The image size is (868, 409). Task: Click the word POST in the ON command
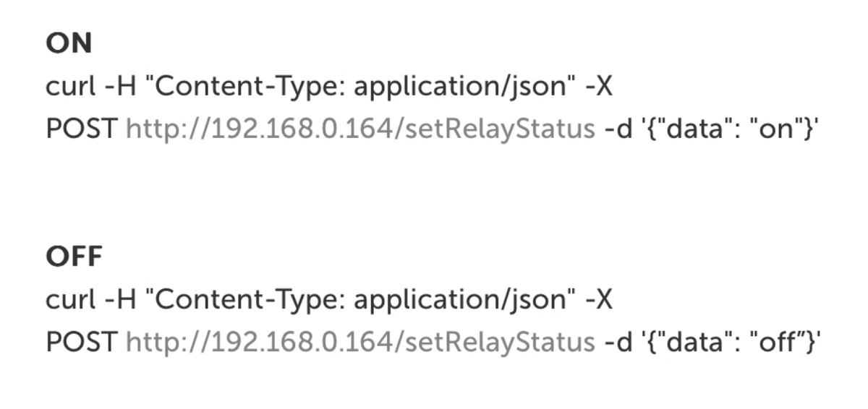pyautogui.click(x=81, y=129)
